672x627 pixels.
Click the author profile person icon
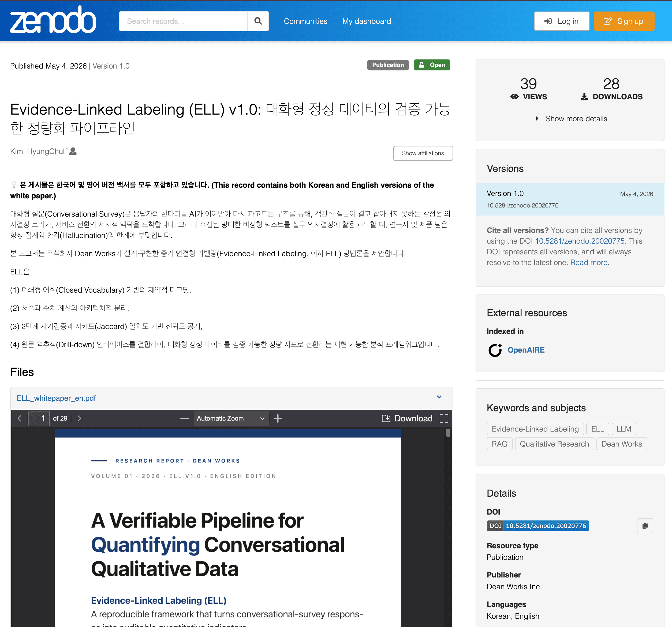[x=73, y=151]
